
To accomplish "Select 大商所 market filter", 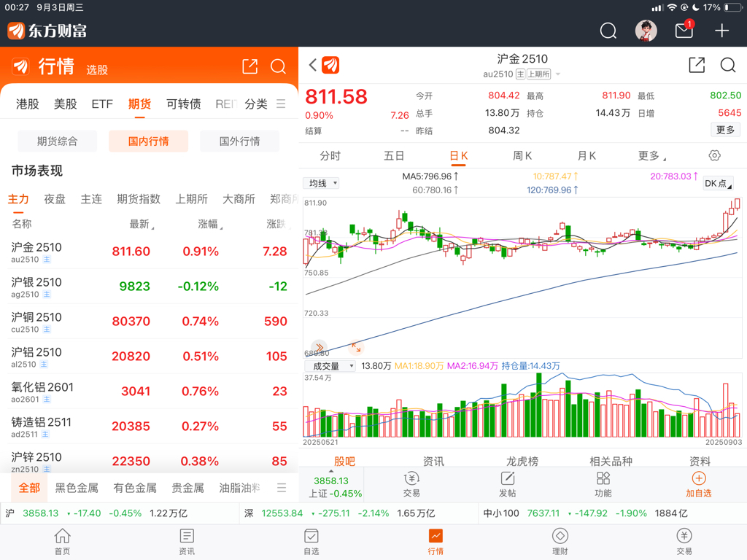I will click(239, 199).
